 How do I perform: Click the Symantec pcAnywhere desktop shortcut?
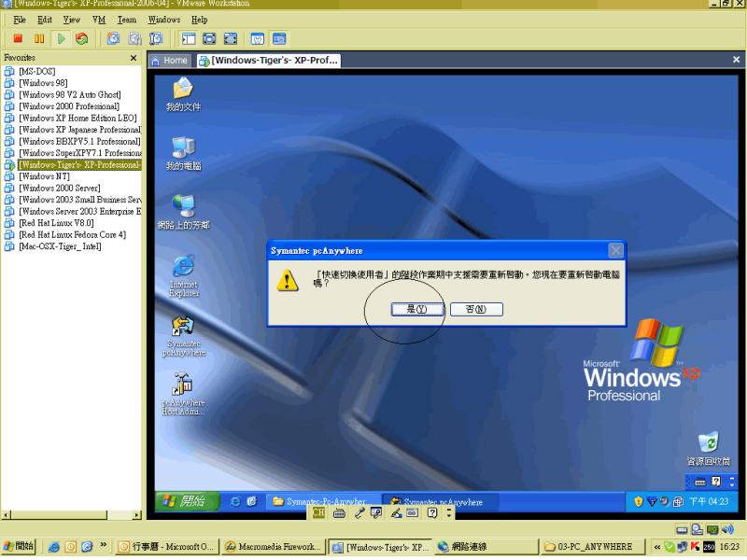(x=183, y=336)
